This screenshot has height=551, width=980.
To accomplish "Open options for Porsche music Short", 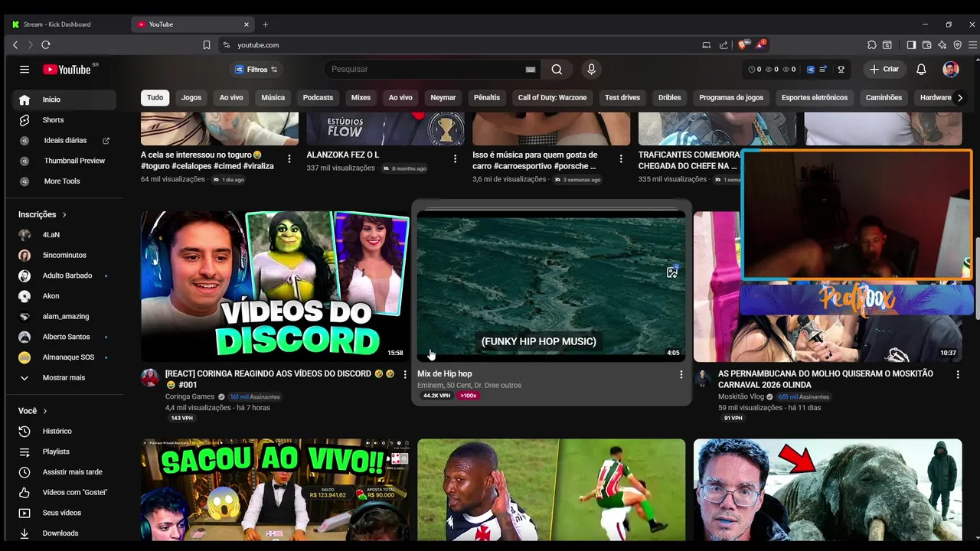I will tap(621, 159).
